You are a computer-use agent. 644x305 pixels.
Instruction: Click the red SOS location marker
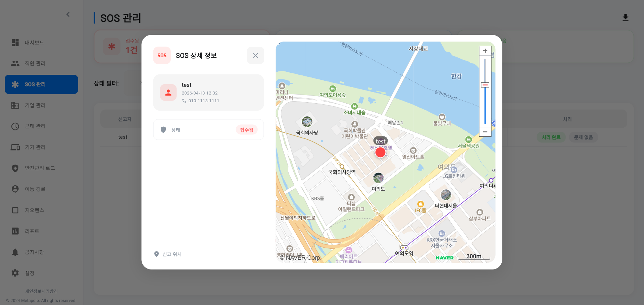380,152
